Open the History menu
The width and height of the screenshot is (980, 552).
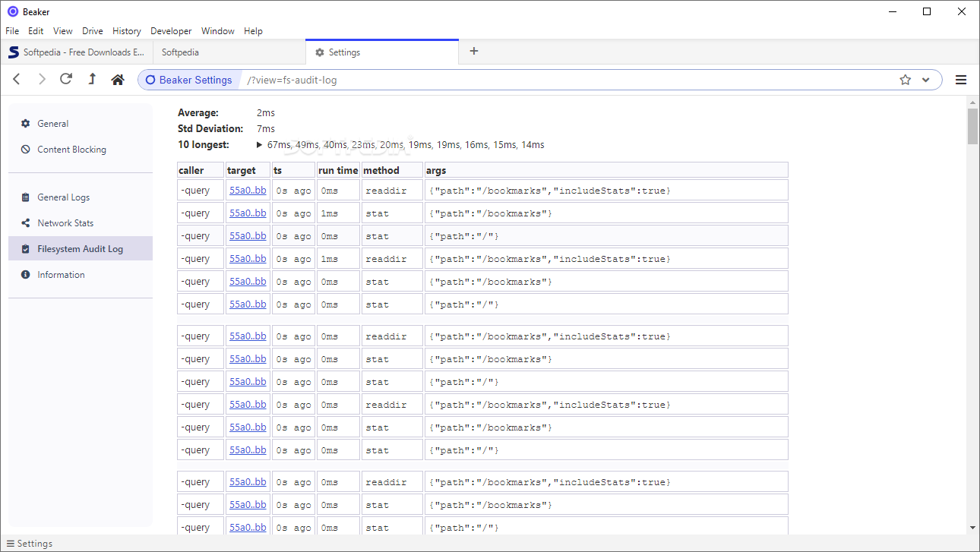click(x=127, y=31)
